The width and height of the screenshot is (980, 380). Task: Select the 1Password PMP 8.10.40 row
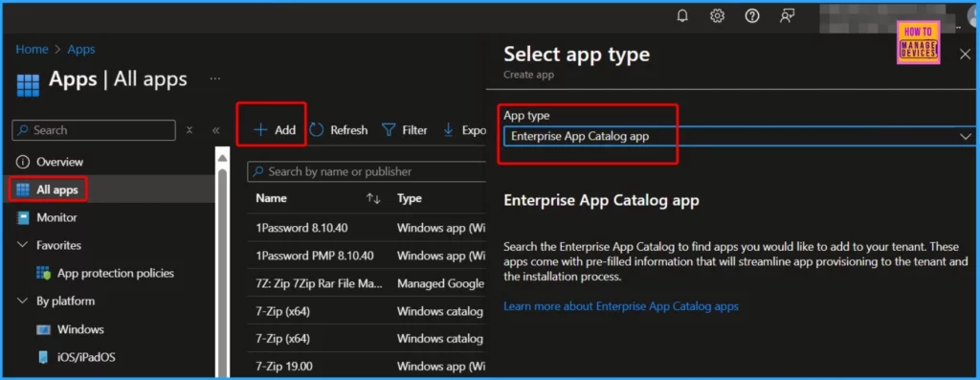(x=367, y=256)
